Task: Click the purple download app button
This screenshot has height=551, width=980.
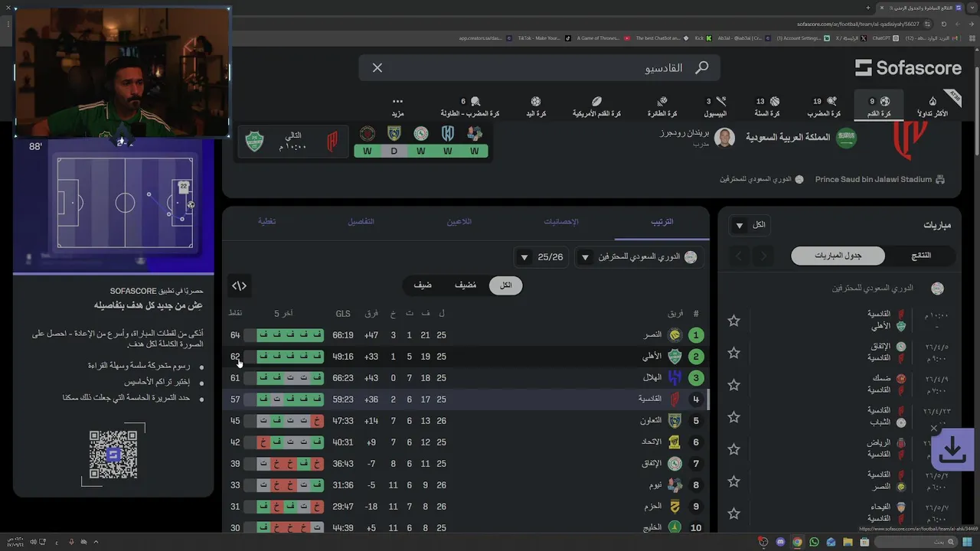Action: pyautogui.click(x=952, y=450)
